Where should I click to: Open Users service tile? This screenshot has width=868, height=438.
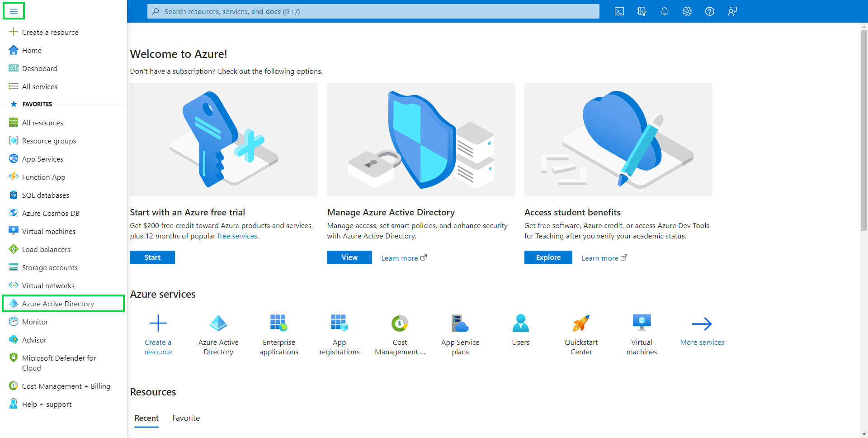(x=521, y=330)
